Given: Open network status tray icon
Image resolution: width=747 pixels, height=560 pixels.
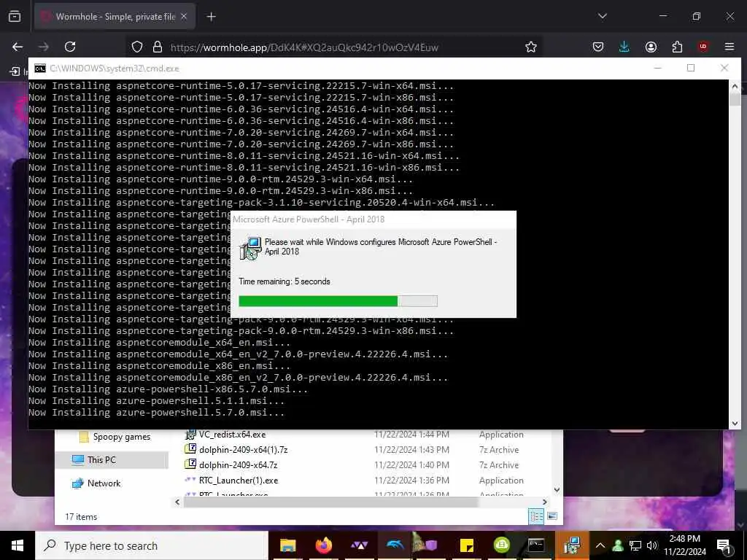Looking at the screenshot, I should tap(635, 545).
